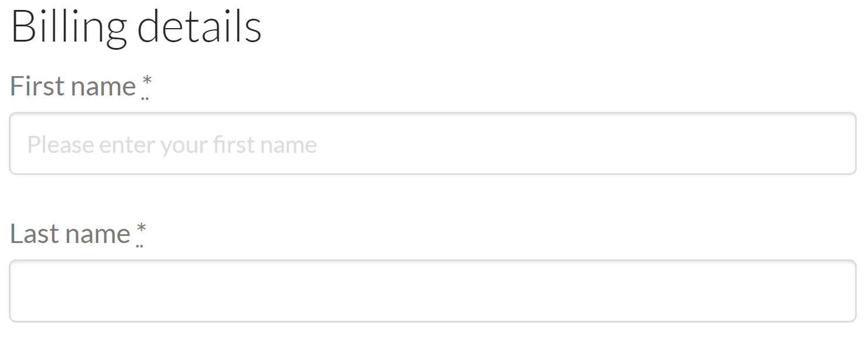Click the border of the First name box
The width and height of the screenshot is (868, 339).
434,114
